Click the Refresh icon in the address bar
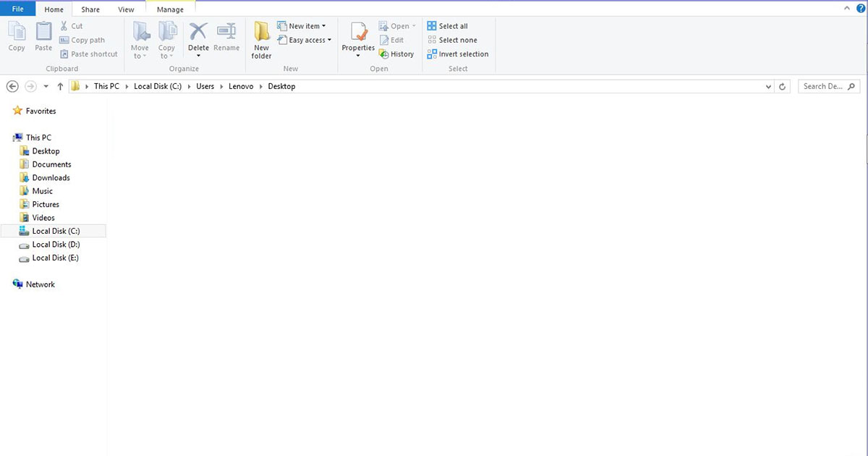 [782, 86]
